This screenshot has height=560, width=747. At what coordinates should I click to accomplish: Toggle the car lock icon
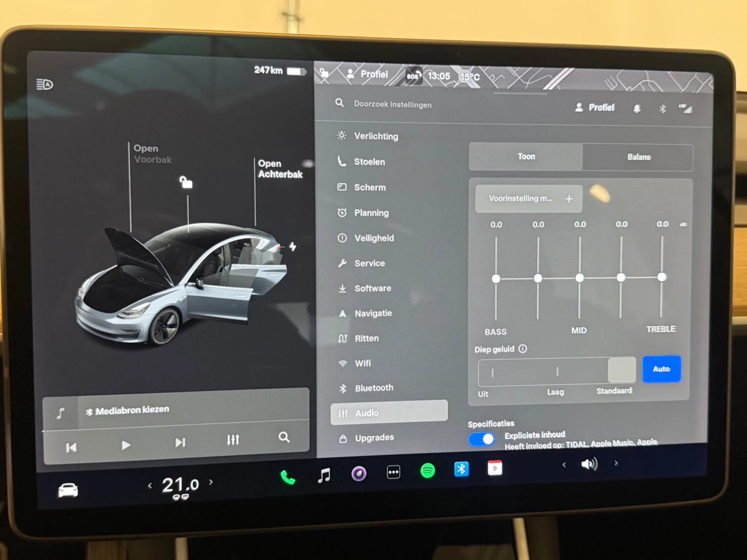[186, 182]
